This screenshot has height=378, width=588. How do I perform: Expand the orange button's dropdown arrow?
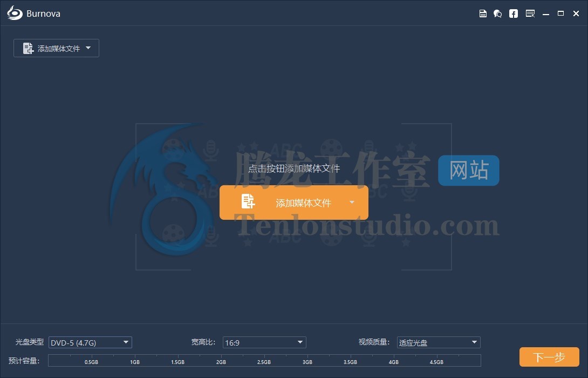[x=352, y=202]
